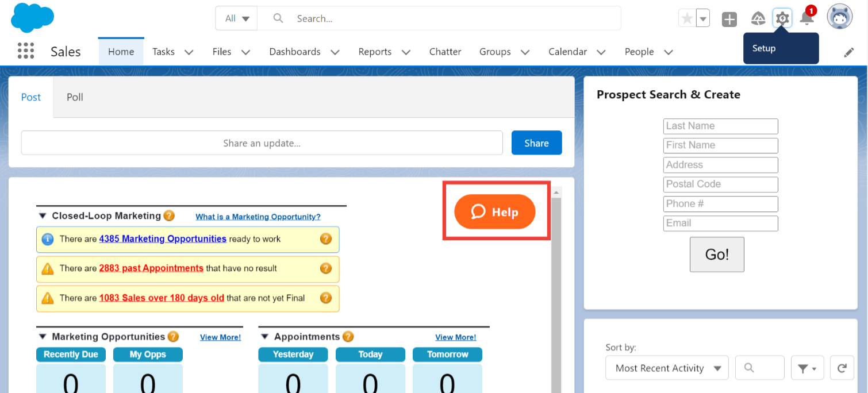868x393 pixels.
Task: Open the People tab
Action: pyautogui.click(x=639, y=52)
